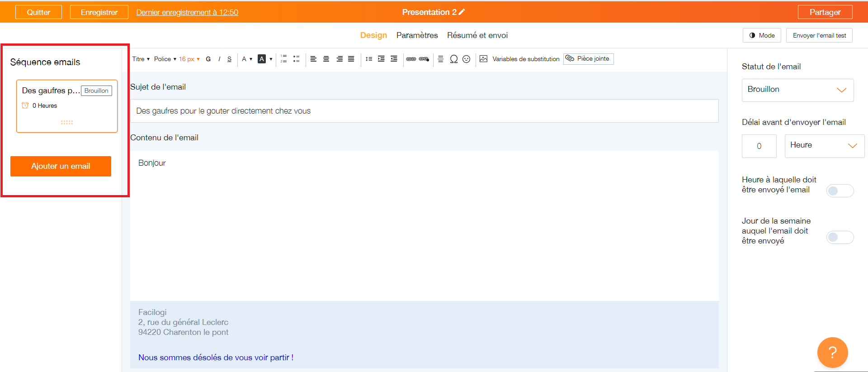Edit presentation name with pencil icon
The height and width of the screenshot is (372, 868).
point(462,12)
